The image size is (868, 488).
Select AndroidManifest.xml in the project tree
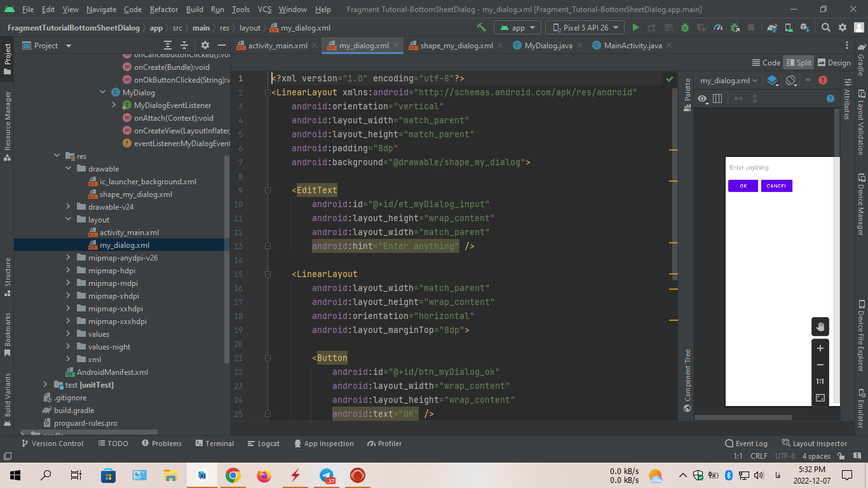[x=112, y=372]
